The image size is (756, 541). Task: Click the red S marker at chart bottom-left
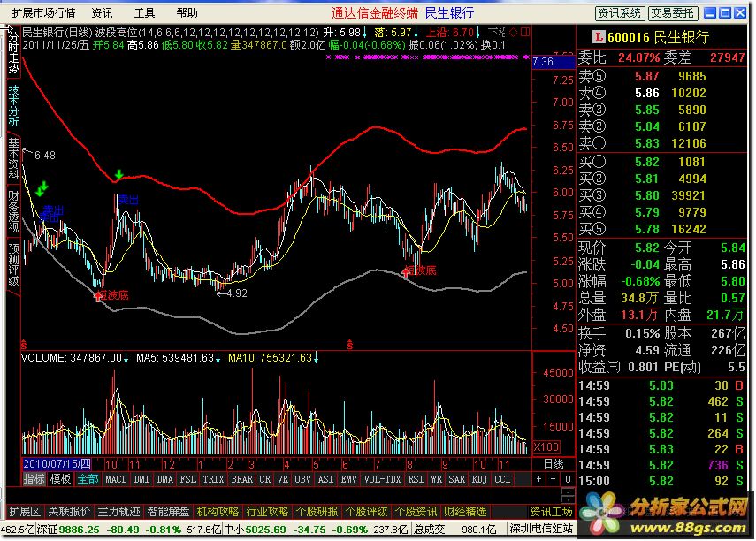coord(24,345)
